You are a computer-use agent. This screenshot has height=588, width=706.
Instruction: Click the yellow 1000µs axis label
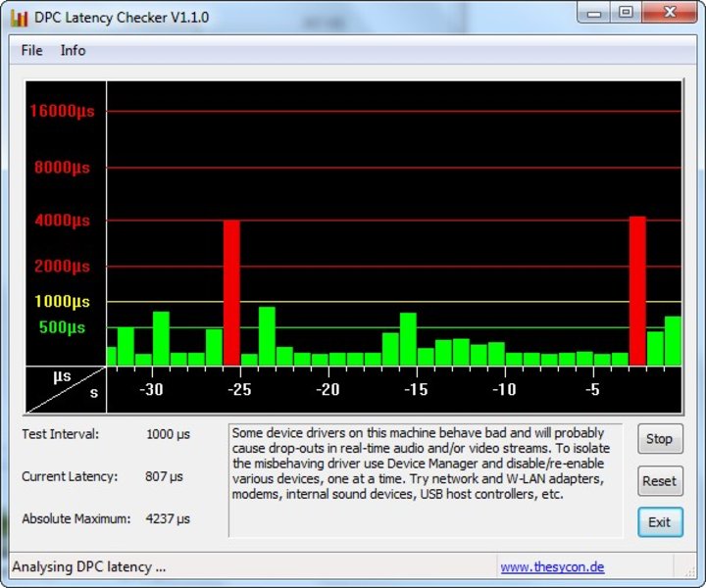(62, 302)
